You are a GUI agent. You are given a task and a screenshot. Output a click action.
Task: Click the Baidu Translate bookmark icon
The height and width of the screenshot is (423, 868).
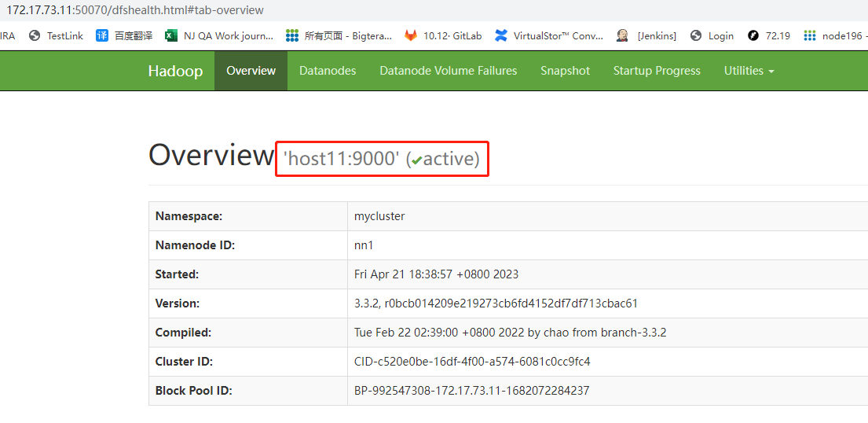click(x=102, y=35)
